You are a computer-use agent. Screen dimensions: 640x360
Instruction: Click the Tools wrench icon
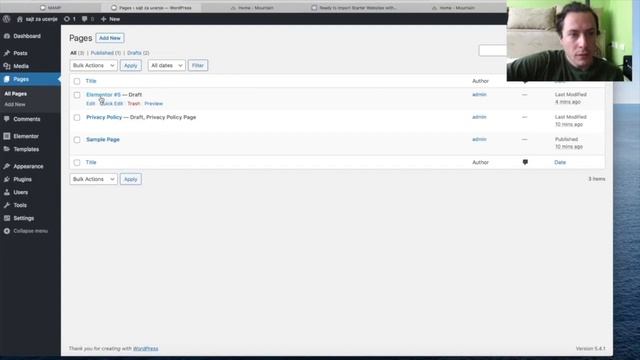click(7, 205)
